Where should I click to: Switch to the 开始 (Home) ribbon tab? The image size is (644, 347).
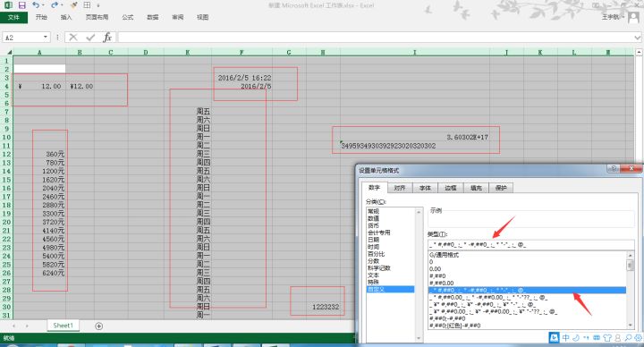(41, 17)
